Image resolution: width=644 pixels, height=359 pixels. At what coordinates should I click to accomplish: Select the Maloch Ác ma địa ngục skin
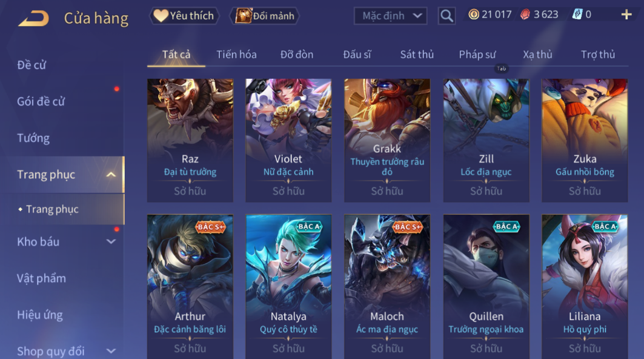click(387, 286)
